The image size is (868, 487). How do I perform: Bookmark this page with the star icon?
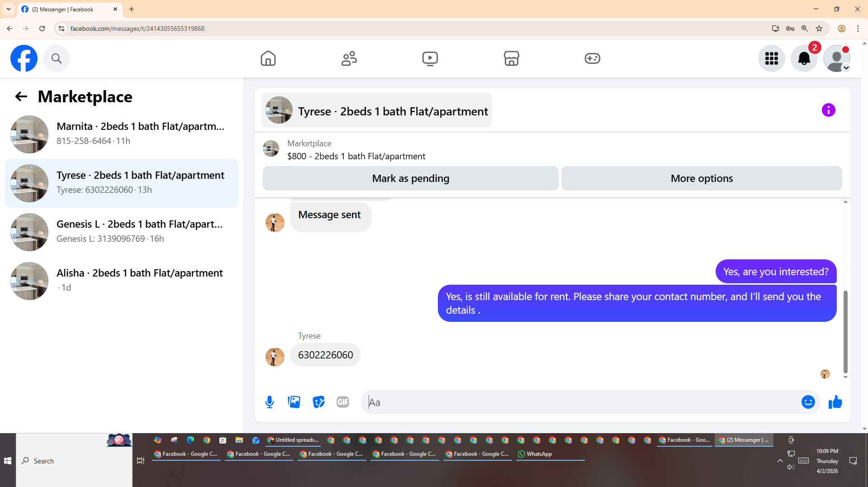tap(819, 29)
